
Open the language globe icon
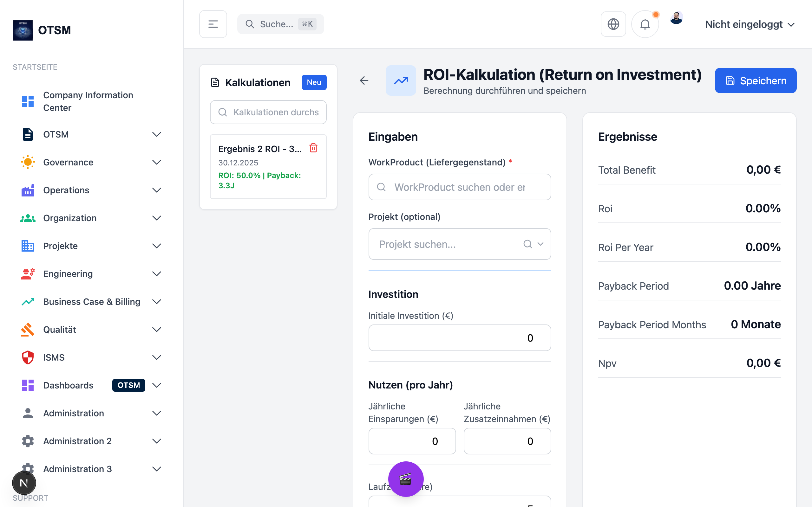click(613, 24)
